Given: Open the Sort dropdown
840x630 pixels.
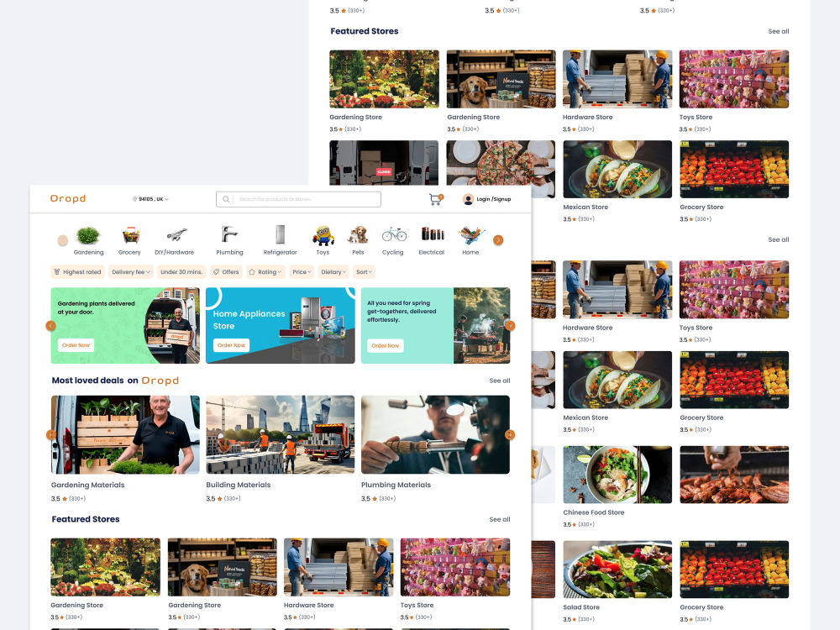Looking at the screenshot, I should [x=364, y=272].
